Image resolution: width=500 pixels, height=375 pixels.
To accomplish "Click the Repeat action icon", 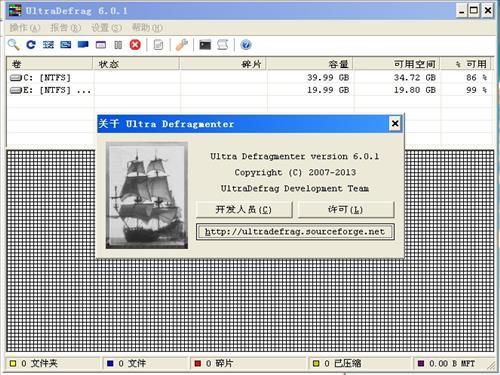I will click(31, 44).
